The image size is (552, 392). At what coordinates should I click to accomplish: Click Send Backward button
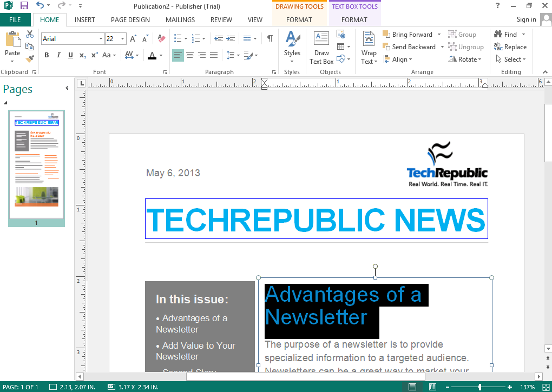coord(409,46)
